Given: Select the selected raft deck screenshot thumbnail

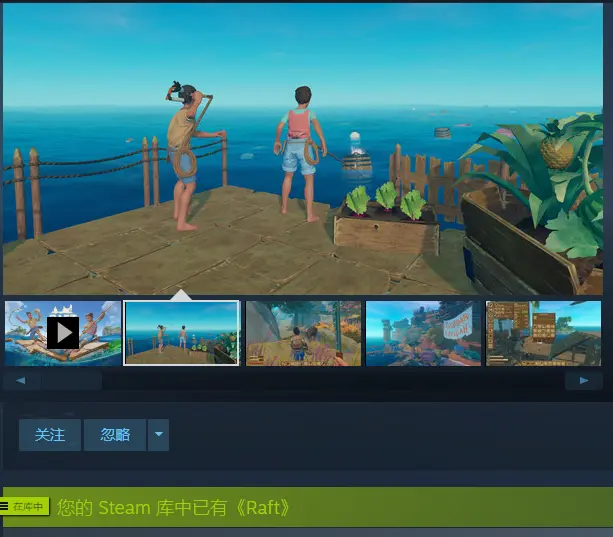Looking at the screenshot, I should 181,333.
